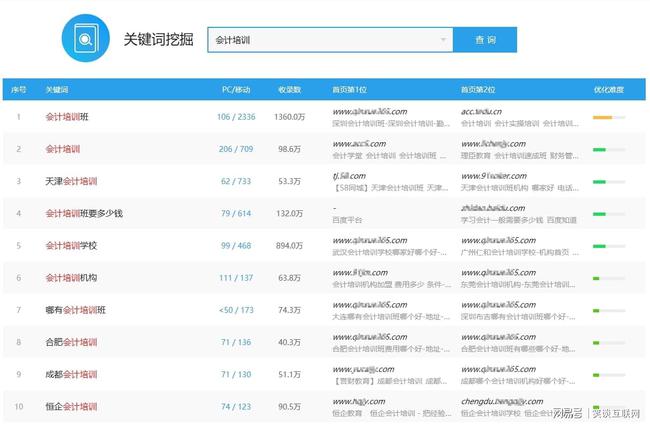Click the 优化难度 column header

click(x=608, y=90)
